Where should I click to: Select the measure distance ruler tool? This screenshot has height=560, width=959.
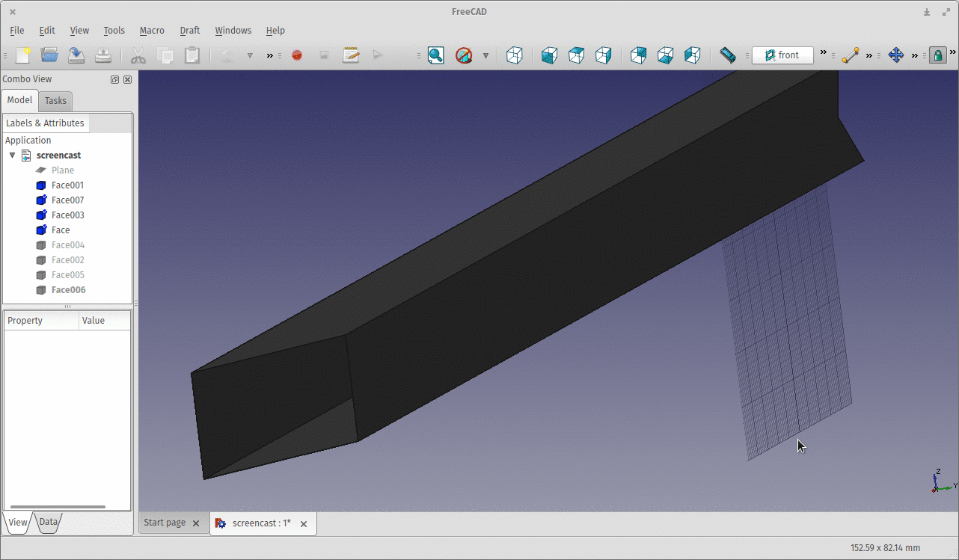tap(727, 55)
